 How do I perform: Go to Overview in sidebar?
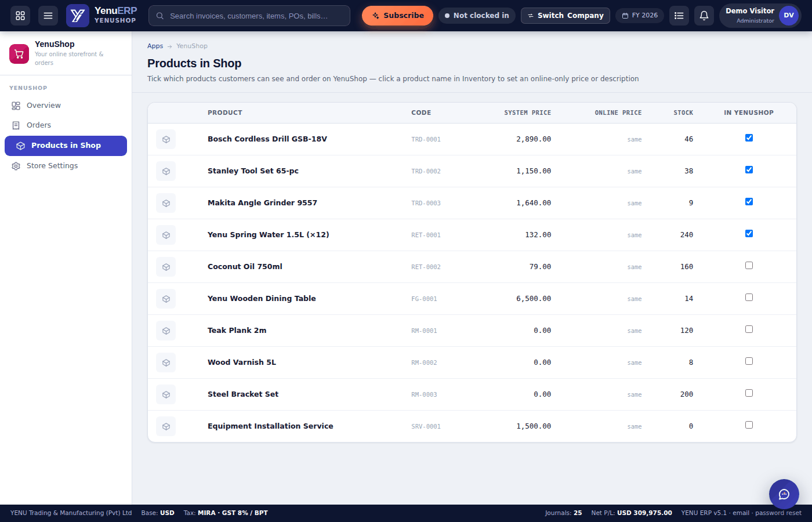(66, 106)
